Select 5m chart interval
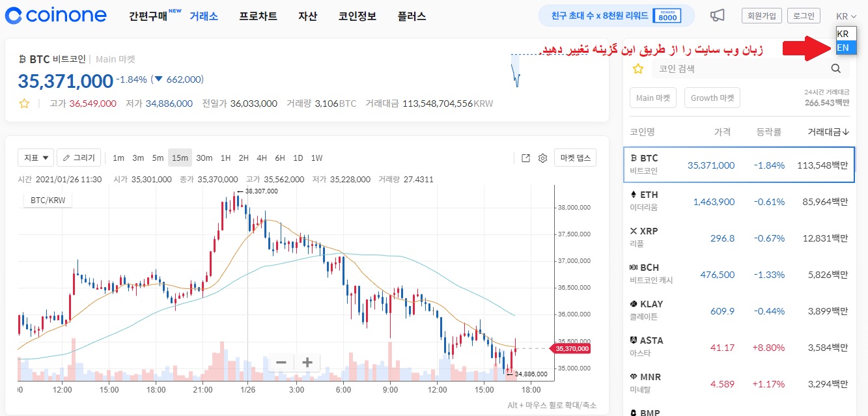The width and height of the screenshot is (868, 416). pyautogui.click(x=158, y=158)
